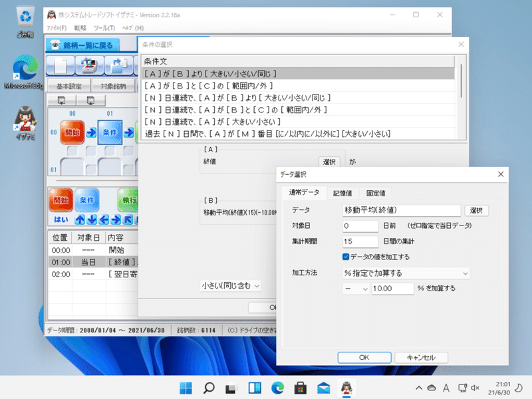The width and height of the screenshot is (532, 399).
Task: Click the arrow right of the grid 条件 block
Action: [128, 132]
